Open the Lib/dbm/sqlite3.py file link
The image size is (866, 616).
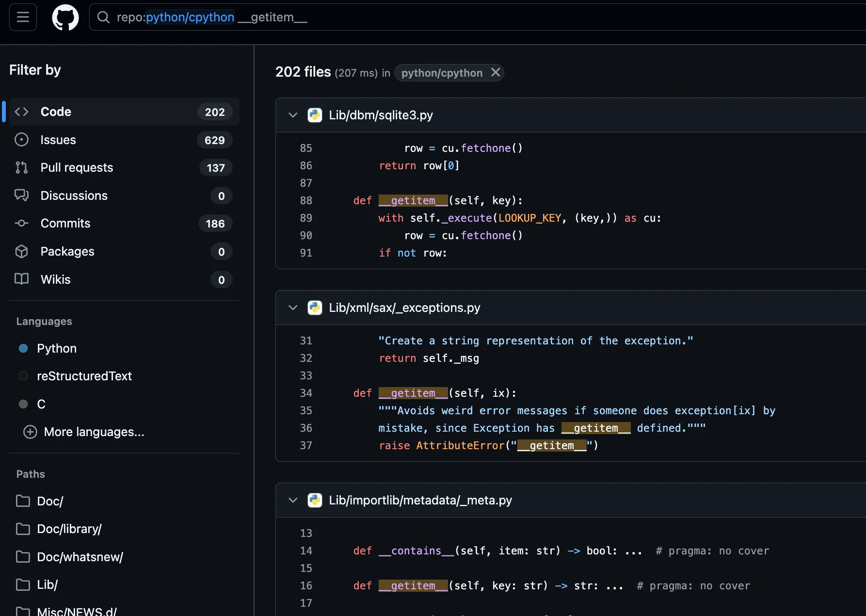(381, 115)
